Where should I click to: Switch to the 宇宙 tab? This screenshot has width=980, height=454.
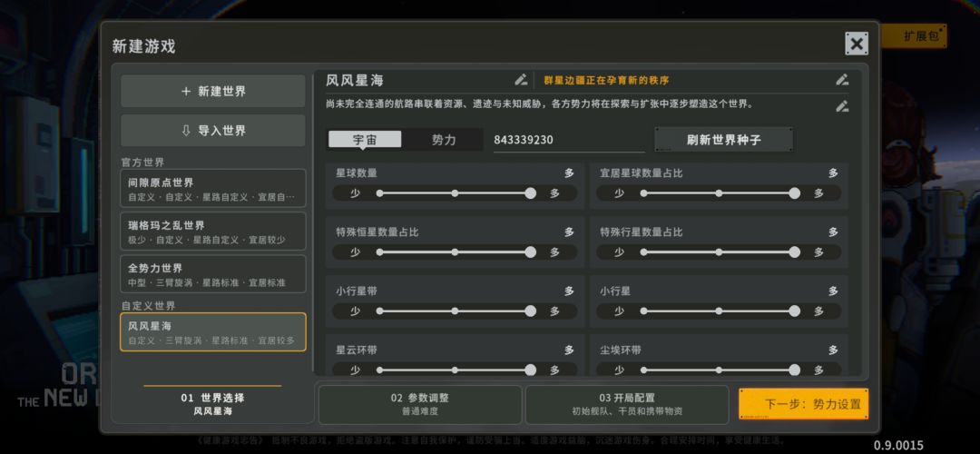(365, 140)
